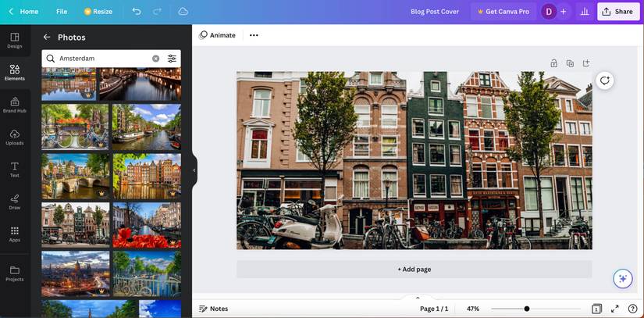Rename the Blog Post Cover title

[x=435, y=12]
